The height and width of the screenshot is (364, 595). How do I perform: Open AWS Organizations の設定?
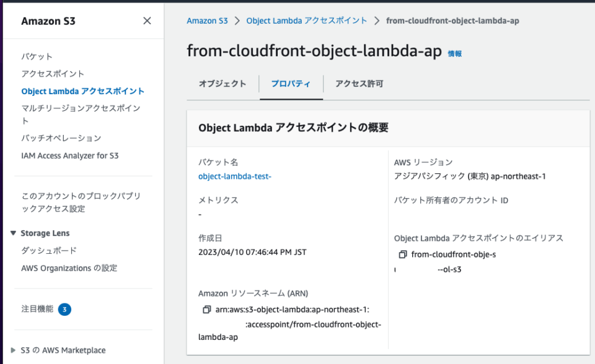click(69, 267)
